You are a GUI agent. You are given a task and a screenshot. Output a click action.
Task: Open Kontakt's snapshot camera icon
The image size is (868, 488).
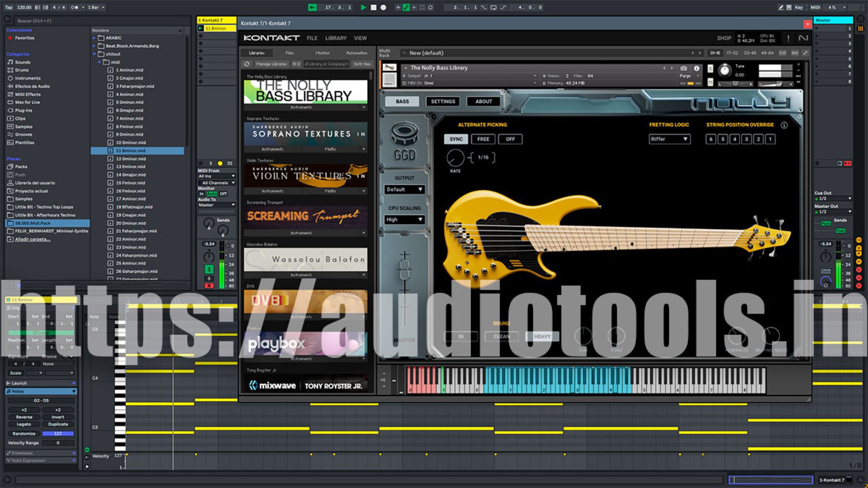click(x=684, y=68)
